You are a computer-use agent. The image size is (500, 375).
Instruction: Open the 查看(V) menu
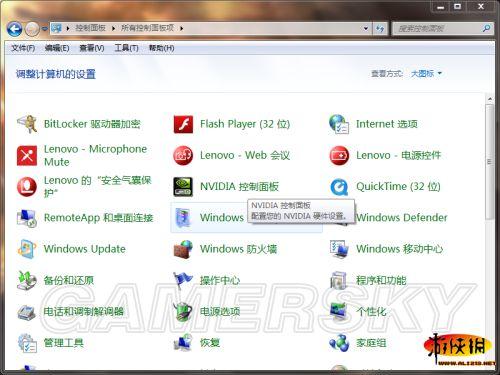coord(92,48)
